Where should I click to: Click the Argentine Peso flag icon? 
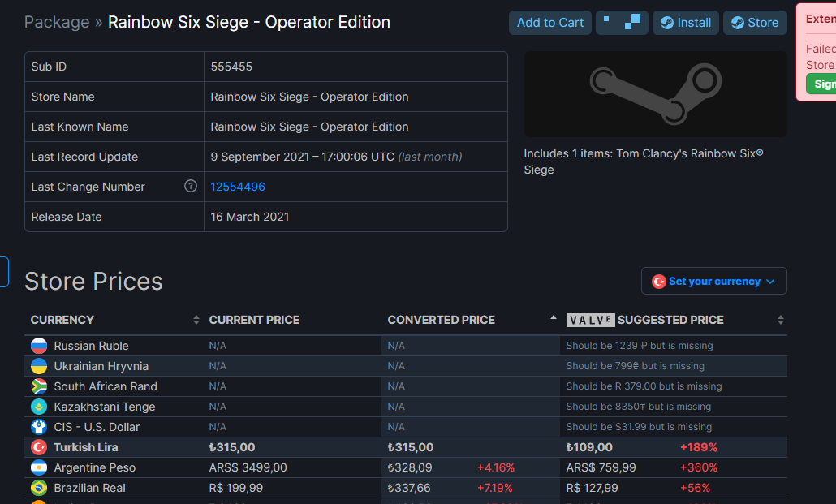tap(39, 467)
